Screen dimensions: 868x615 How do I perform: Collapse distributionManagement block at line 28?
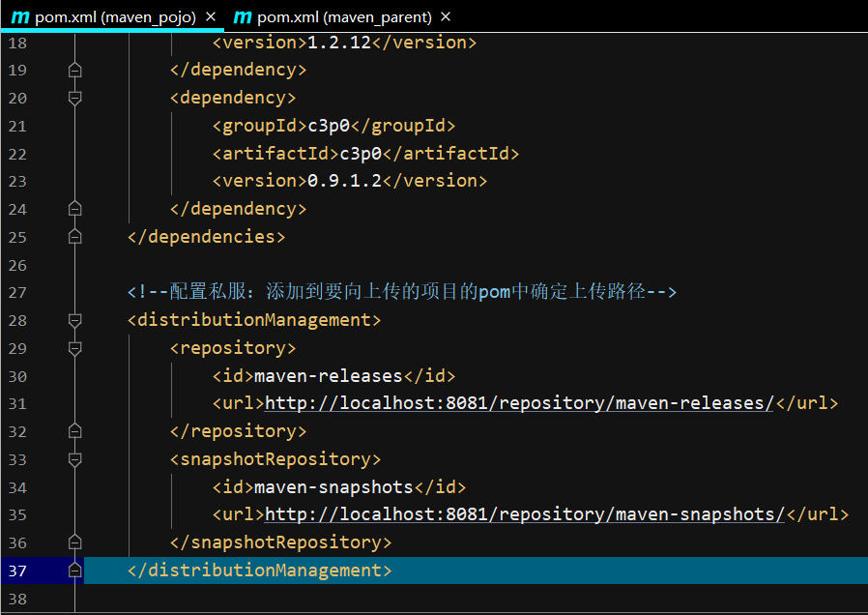(74, 320)
